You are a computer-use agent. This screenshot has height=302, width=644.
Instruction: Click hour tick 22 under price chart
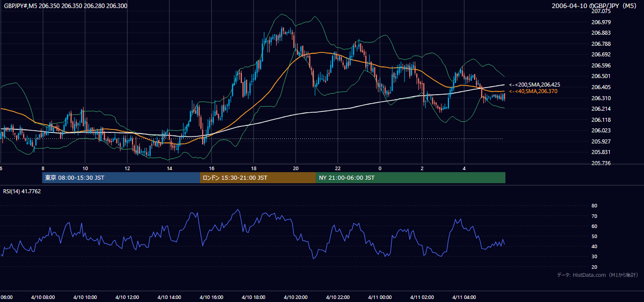click(x=338, y=169)
